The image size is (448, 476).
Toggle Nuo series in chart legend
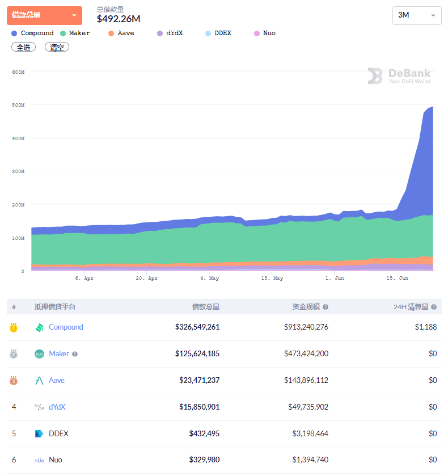[265, 33]
